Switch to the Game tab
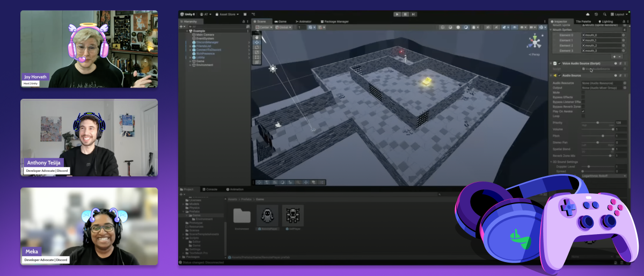 click(x=281, y=21)
